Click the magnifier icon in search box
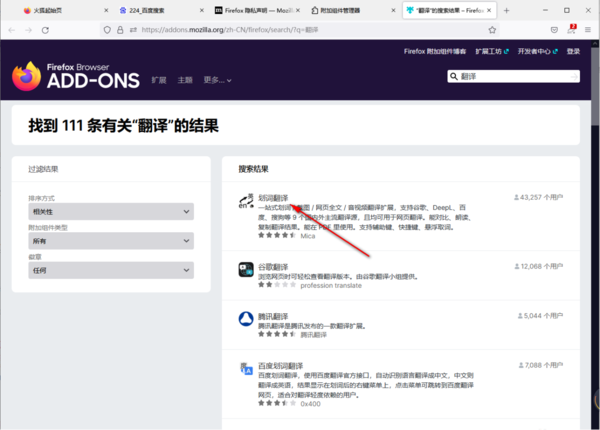Screen dimensions: 600x430 click(453, 77)
